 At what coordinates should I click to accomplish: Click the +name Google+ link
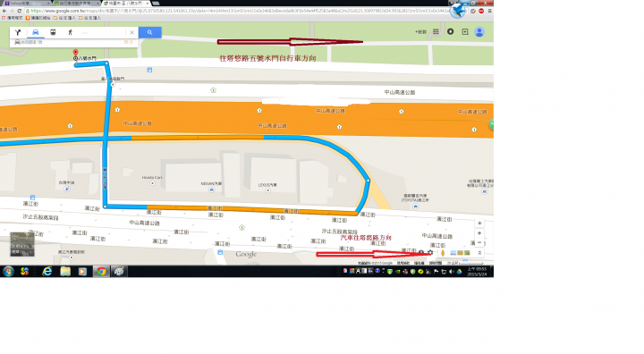pos(420,31)
